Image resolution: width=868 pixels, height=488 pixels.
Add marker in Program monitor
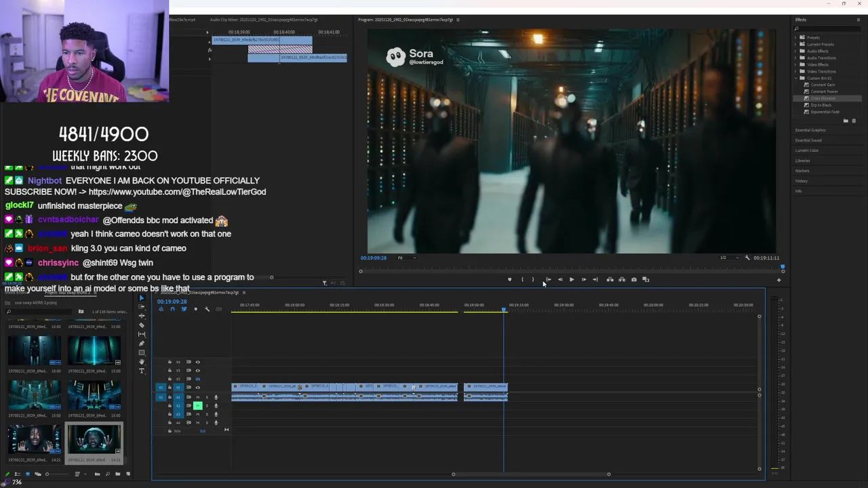(x=510, y=279)
